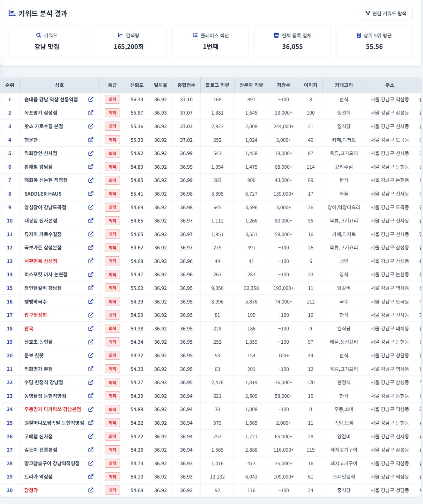Open external link icon for 행운간
Viewport: 423px width, 504px height.
91,140
